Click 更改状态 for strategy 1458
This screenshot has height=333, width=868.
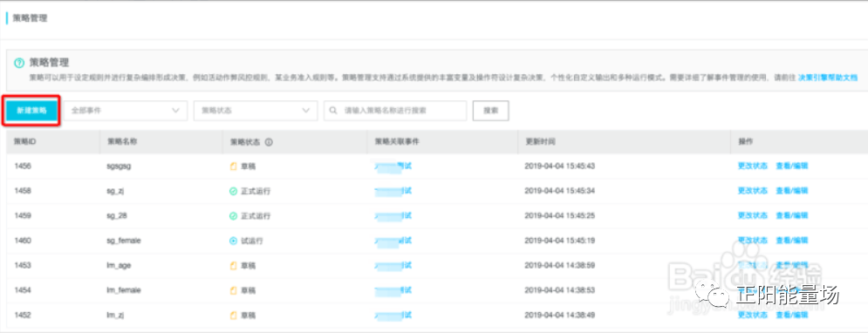[x=752, y=191]
